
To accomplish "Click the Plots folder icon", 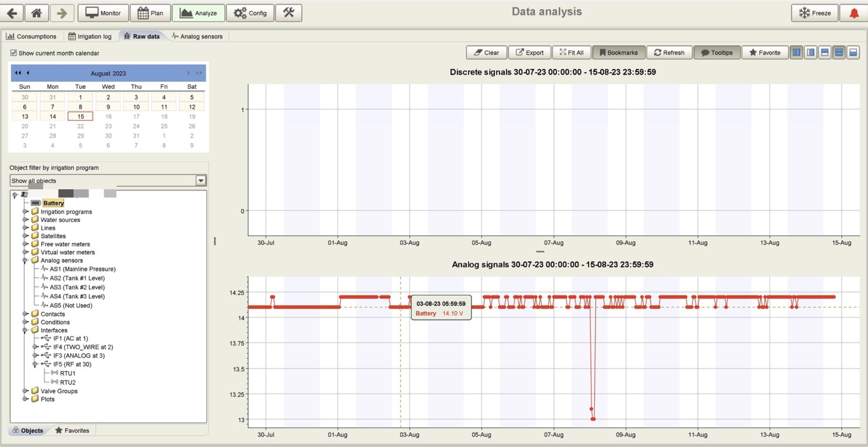I will tap(35, 399).
